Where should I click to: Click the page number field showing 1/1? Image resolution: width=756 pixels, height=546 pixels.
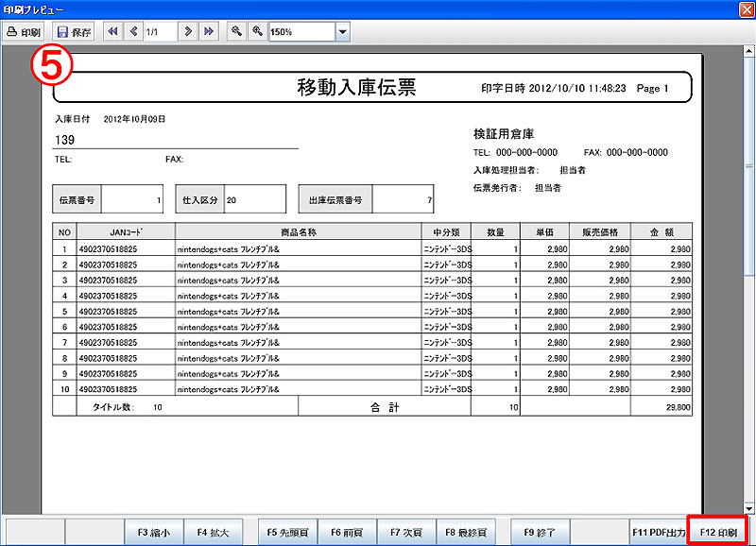click(x=161, y=31)
